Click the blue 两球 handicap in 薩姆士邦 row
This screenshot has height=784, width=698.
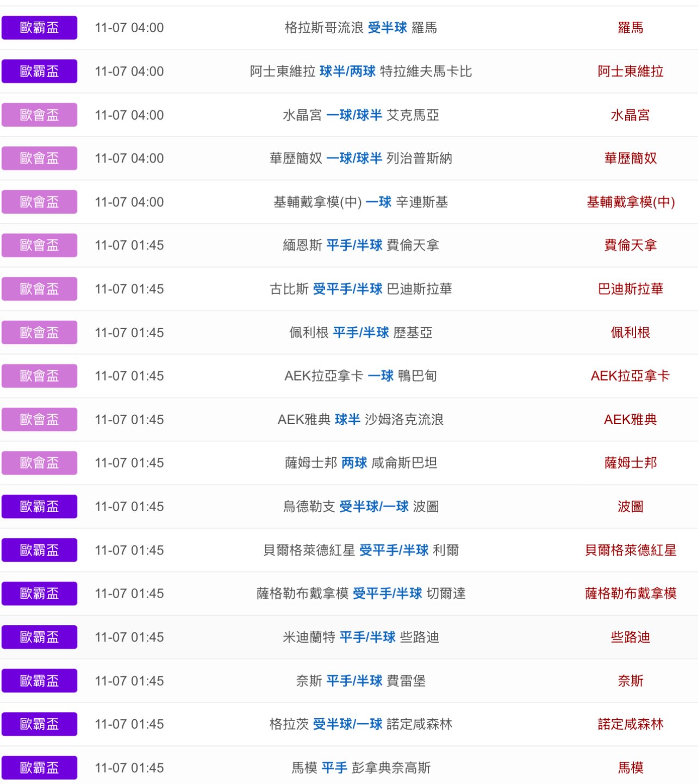coord(354,463)
